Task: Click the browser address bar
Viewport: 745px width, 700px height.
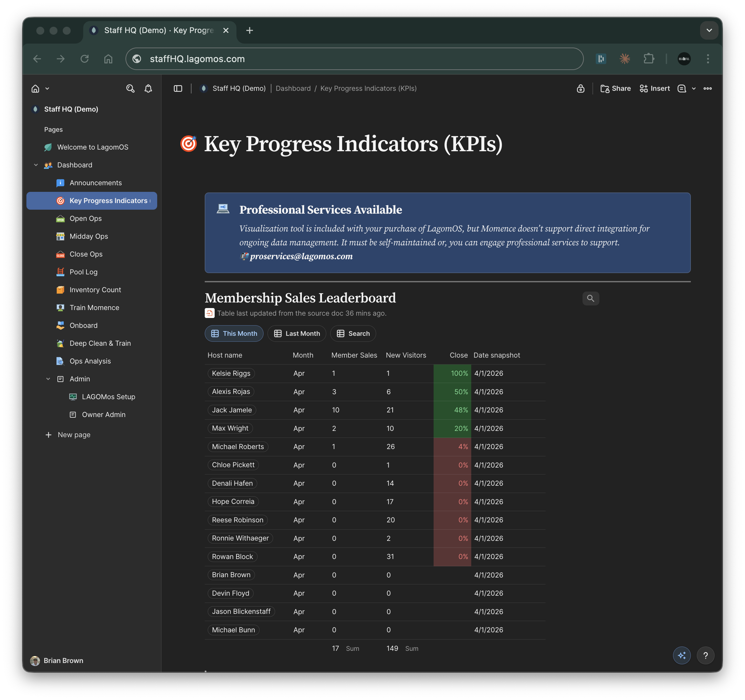Action: 354,59
